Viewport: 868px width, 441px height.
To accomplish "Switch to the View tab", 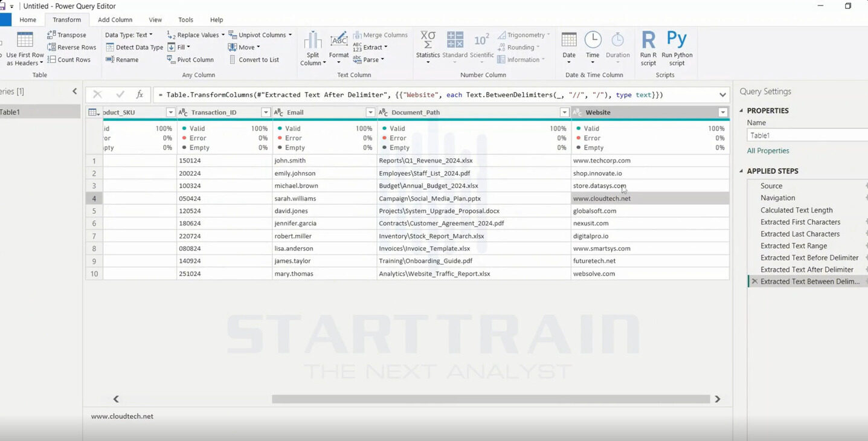I will point(155,20).
